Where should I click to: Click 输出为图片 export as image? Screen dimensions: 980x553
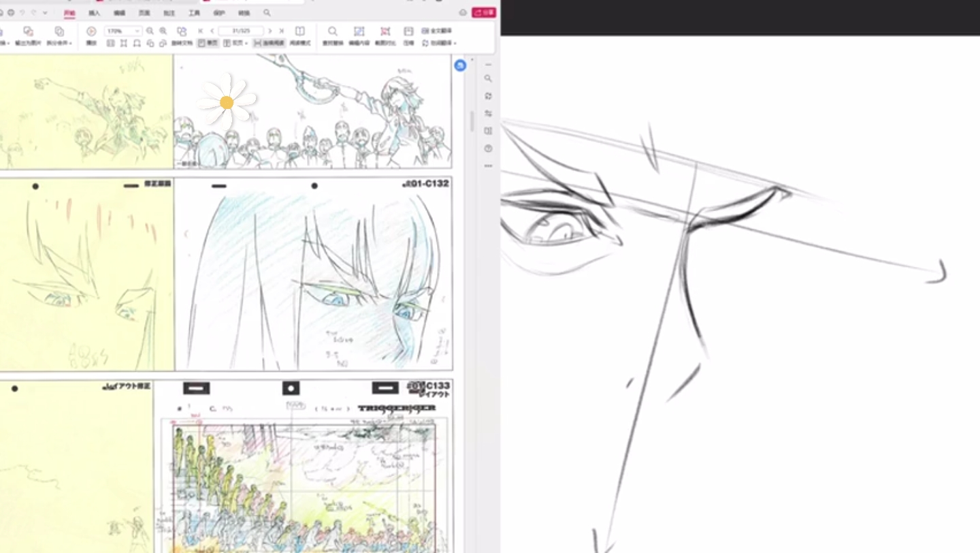coord(28,36)
